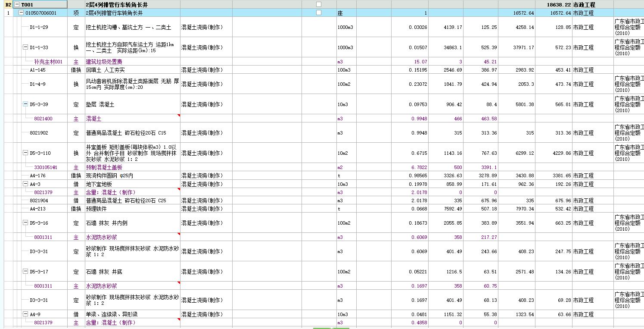Collapse the D5-3-110 quota row
Viewport: 644px width, 329px height.
25,153
